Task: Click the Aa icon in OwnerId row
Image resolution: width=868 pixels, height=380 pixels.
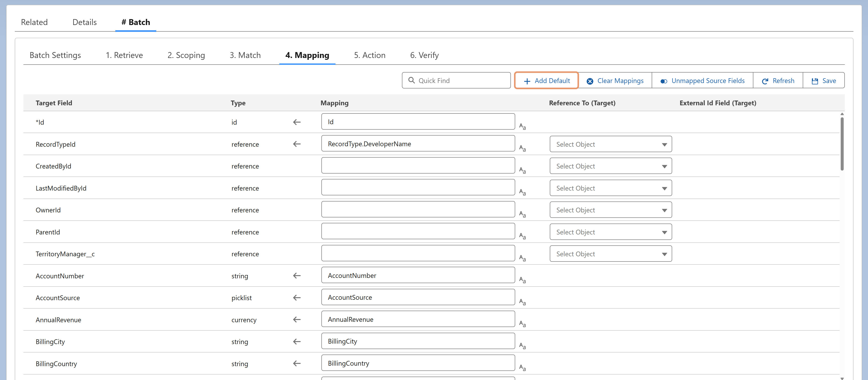Action: 522,214
